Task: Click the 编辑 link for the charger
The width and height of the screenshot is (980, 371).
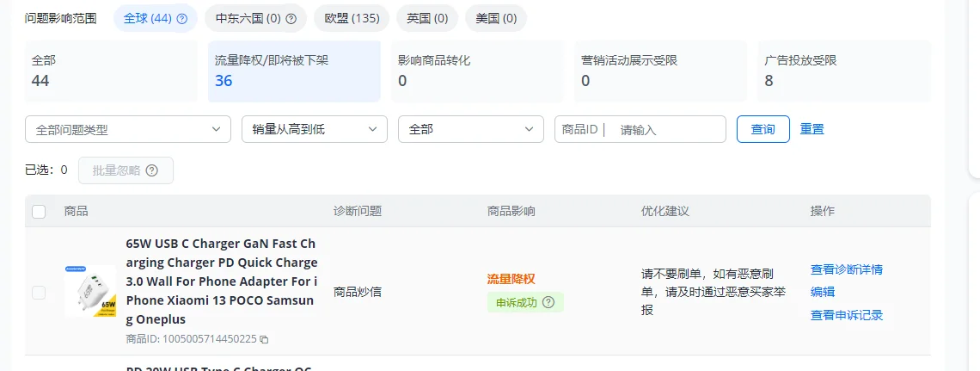Action: pos(823,292)
